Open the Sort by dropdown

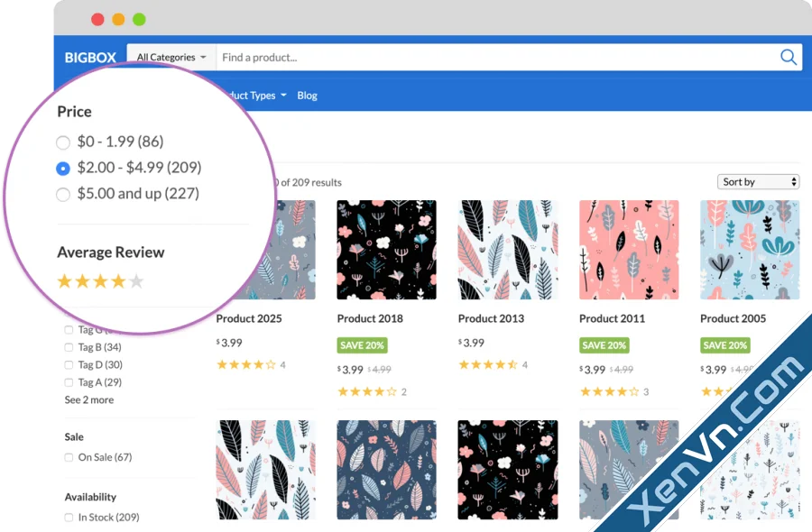(x=758, y=181)
